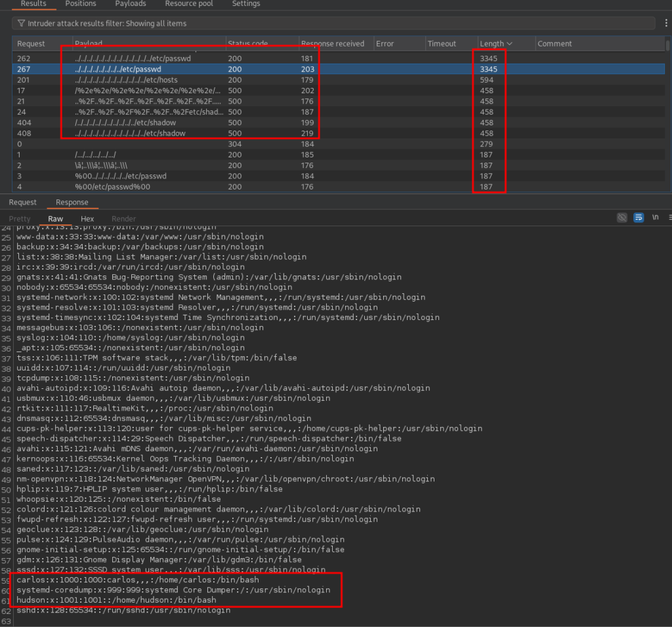
Task: Select request row 408
Action: point(339,133)
